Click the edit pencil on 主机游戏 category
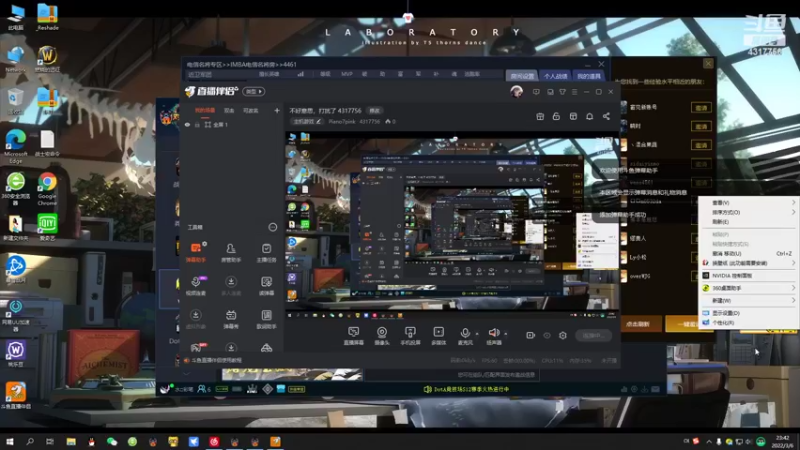800x450 pixels. [318, 121]
